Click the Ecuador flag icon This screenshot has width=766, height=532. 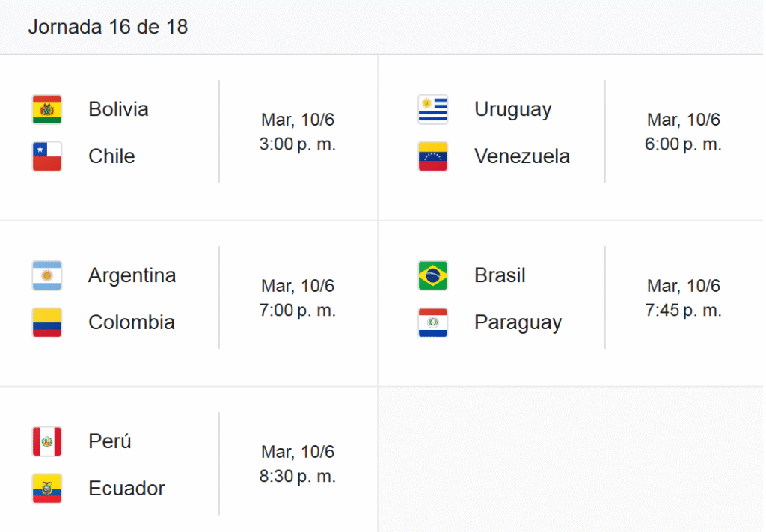tap(47, 489)
